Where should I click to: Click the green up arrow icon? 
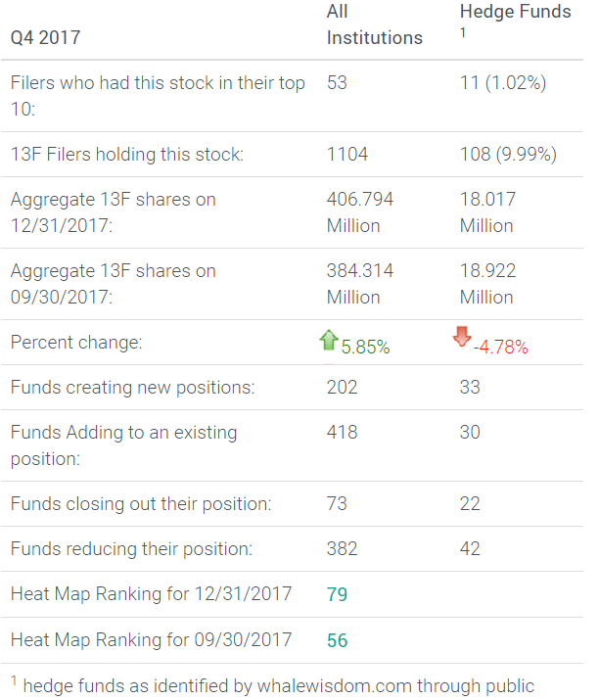pos(329,340)
